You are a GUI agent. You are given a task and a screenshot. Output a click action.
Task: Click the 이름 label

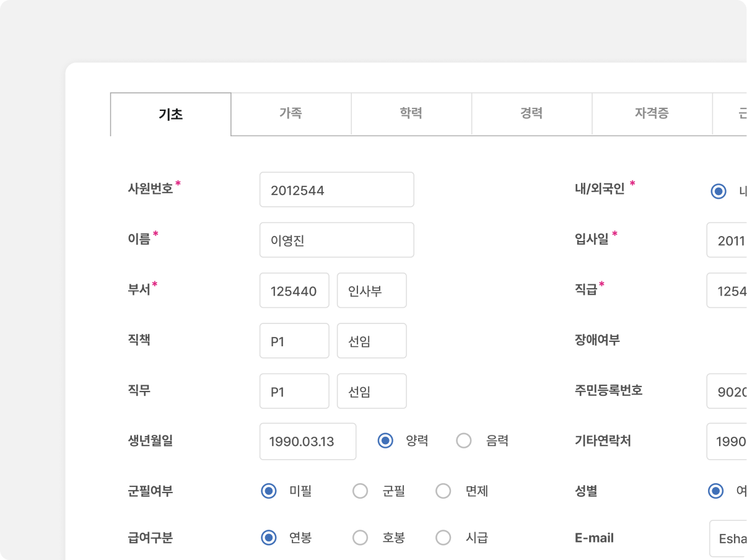pyautogui.click(x=139, y=239)
